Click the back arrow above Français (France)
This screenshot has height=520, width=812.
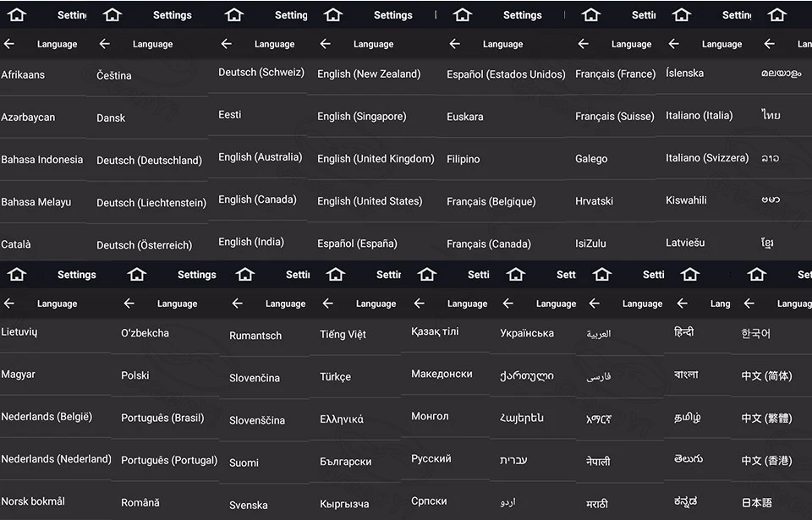583,44
